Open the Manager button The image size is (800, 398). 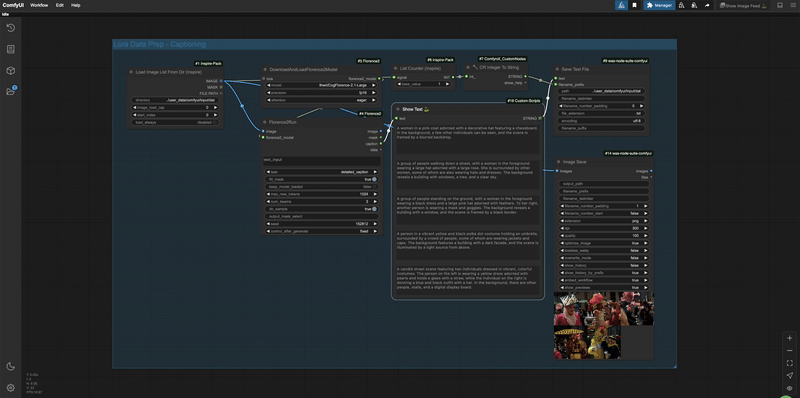(659, 5)
